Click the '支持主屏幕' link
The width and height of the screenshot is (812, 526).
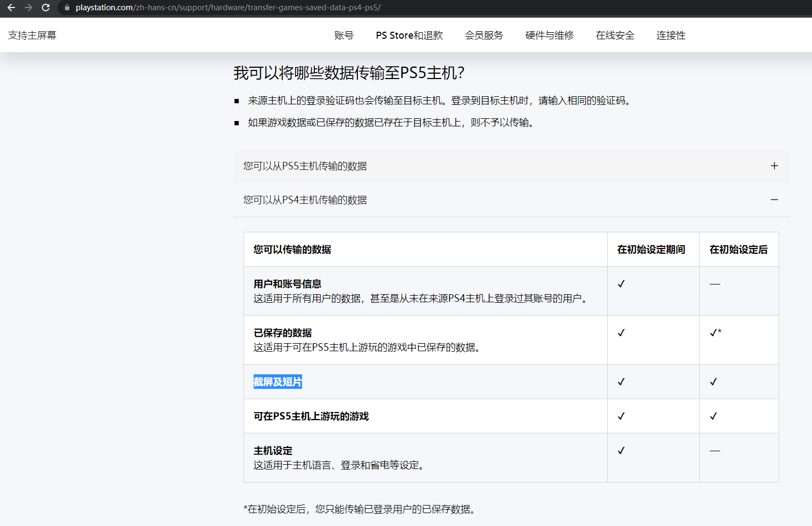click(32, 35)
